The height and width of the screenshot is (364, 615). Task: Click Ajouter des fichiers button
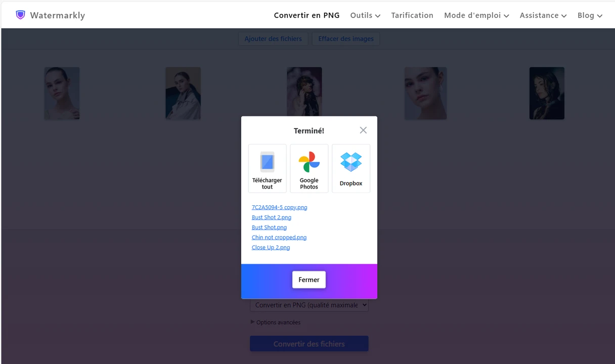click(273, 39)
